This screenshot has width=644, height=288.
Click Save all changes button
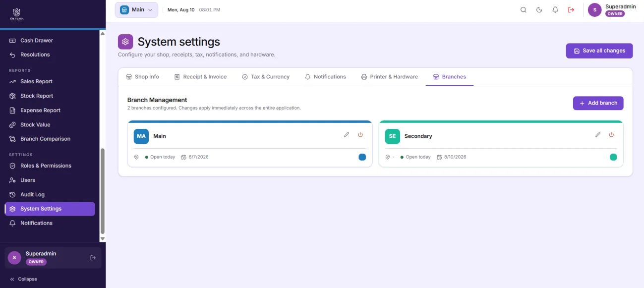click(599, 51)
